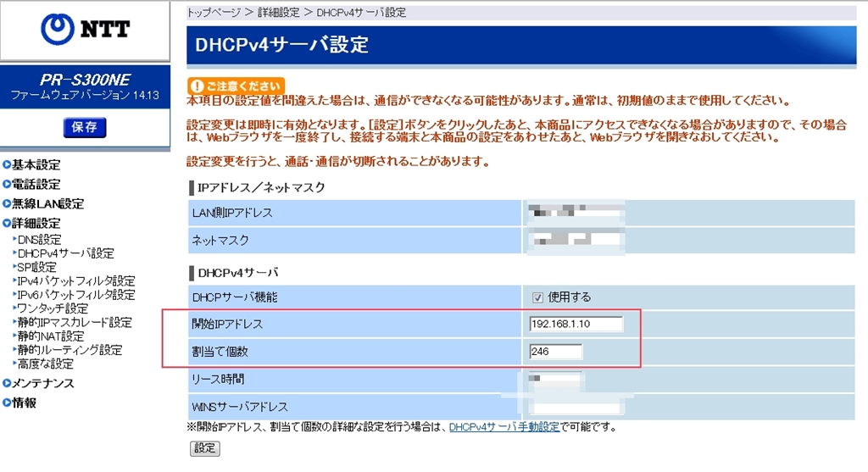
Task: Open 静的IPマスカレード設定 in the sidebar
Action: coord(75,323)
